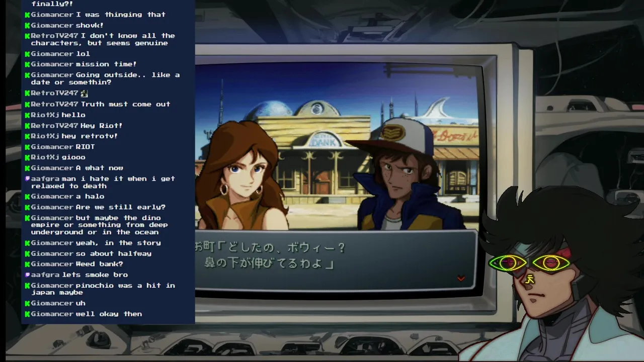Select the chat text 'Weed bank?'
644x362 pixels.
(x=99, y=264)
